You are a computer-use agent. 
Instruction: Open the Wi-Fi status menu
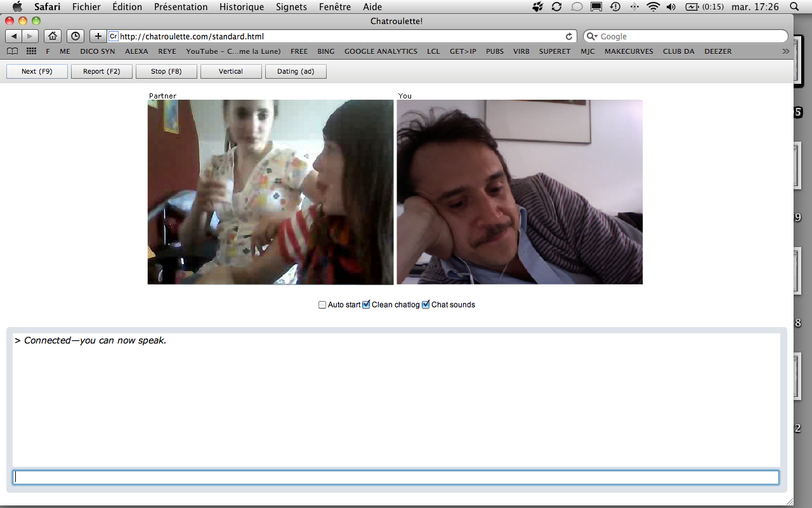click(653, 7)
